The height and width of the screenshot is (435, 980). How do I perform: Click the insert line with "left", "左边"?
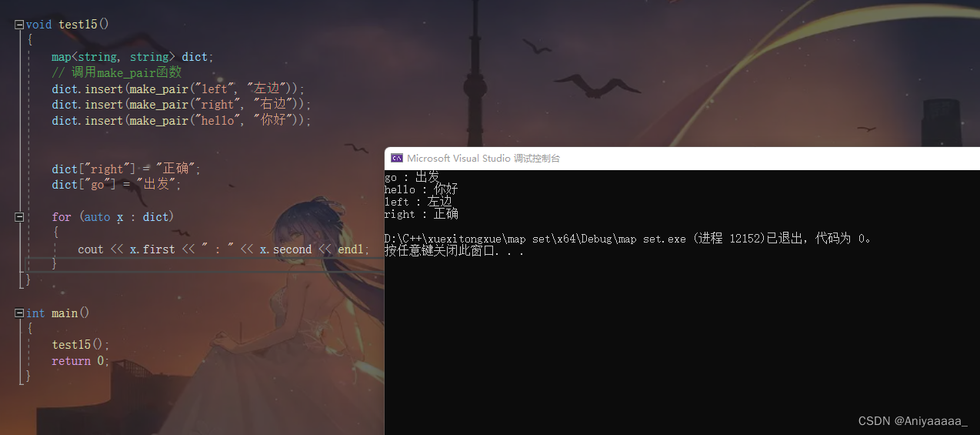click(178, 89)
